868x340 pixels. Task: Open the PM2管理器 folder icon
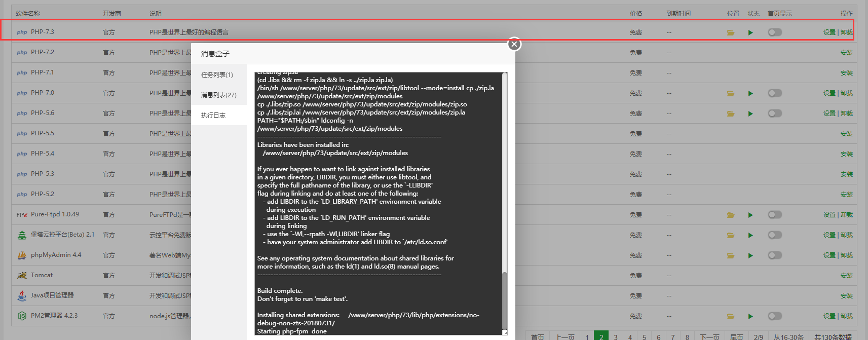pyautogui.click(x=731, y=316)
